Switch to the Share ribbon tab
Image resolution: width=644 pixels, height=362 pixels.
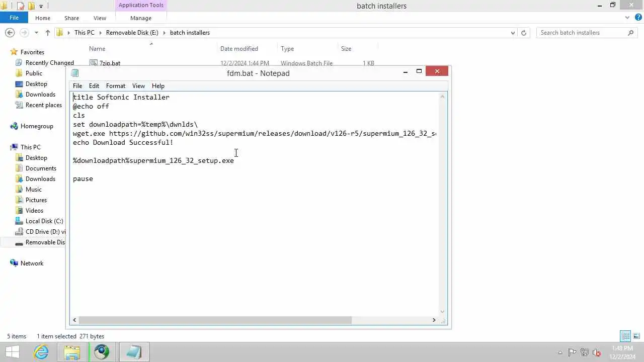pyautogui.click(x=71, y=18)
